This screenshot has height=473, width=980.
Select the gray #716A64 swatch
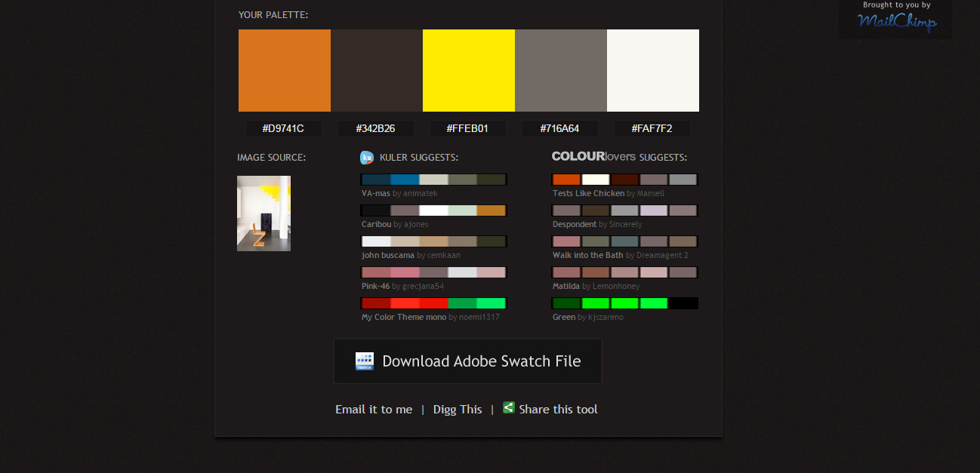click(x=560, y=70)
